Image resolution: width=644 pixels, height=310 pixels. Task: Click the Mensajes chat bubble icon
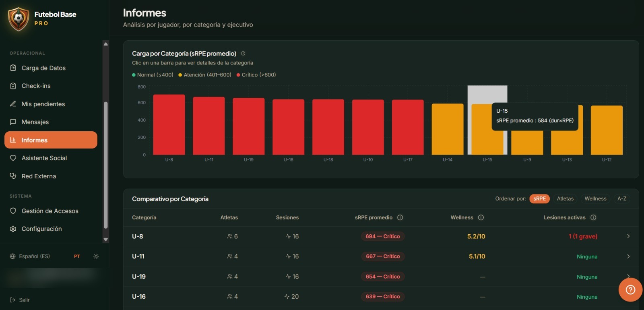[x=13, y=122]
